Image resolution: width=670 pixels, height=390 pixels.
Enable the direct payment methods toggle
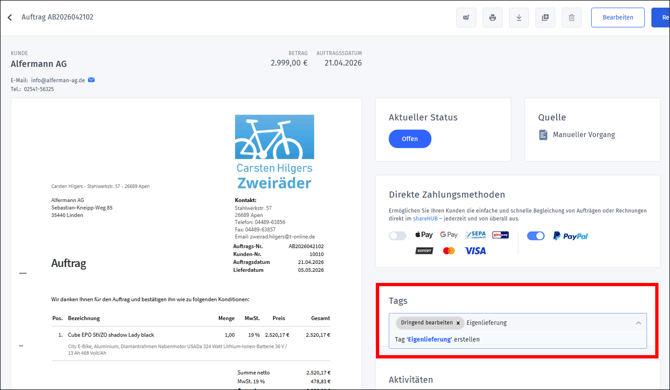(x=397, y=236)
